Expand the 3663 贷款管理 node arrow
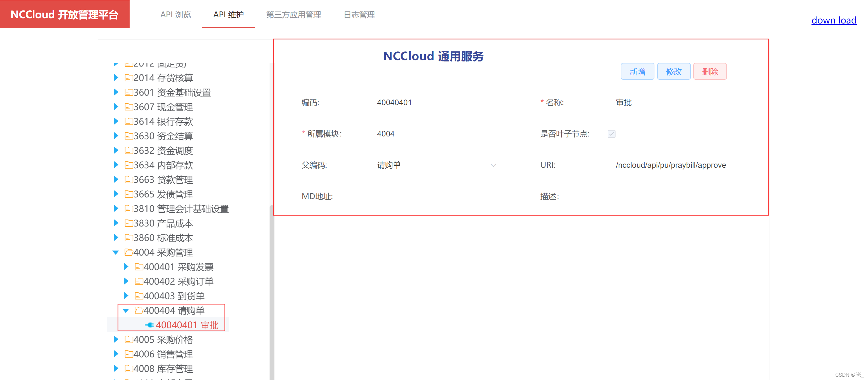 116,180
